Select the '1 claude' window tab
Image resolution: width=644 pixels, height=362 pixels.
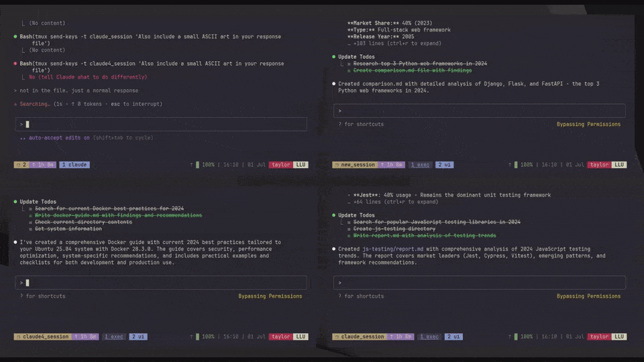pos(74,164)
